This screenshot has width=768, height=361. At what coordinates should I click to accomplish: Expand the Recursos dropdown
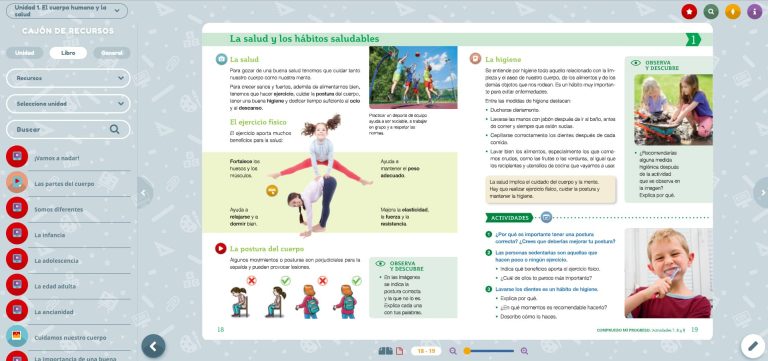[x=68, y=78]
